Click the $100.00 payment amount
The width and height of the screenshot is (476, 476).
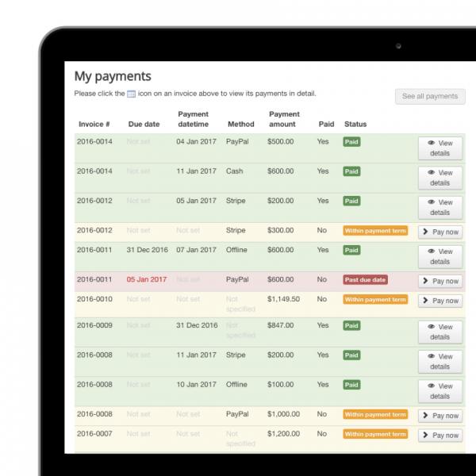(281, 384)
